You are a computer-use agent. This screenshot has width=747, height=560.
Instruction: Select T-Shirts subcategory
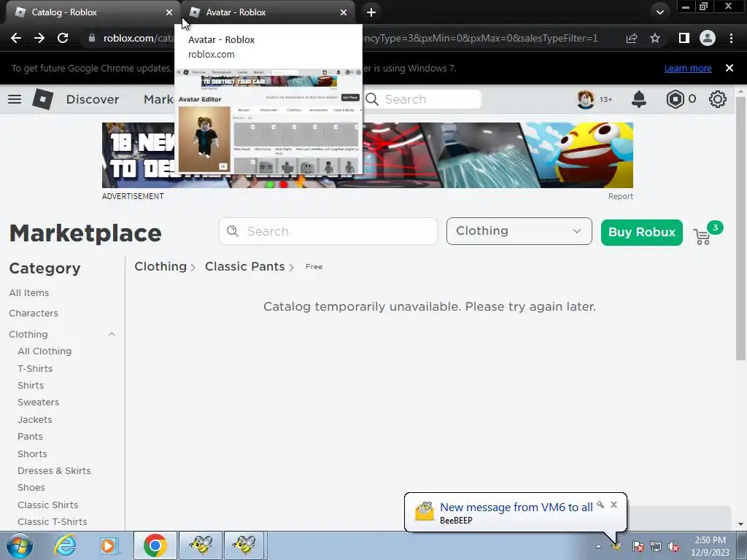35,368
